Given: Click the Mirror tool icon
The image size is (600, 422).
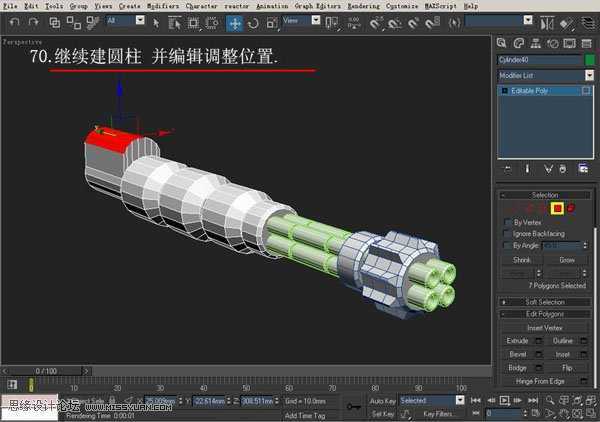Looking at the screenshot, I should tap(547, 23).
